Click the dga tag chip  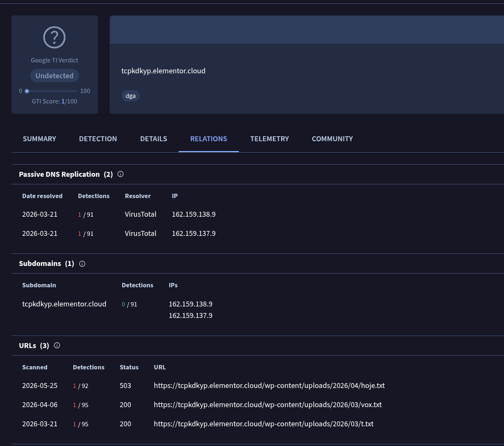[x=130, y=96]
